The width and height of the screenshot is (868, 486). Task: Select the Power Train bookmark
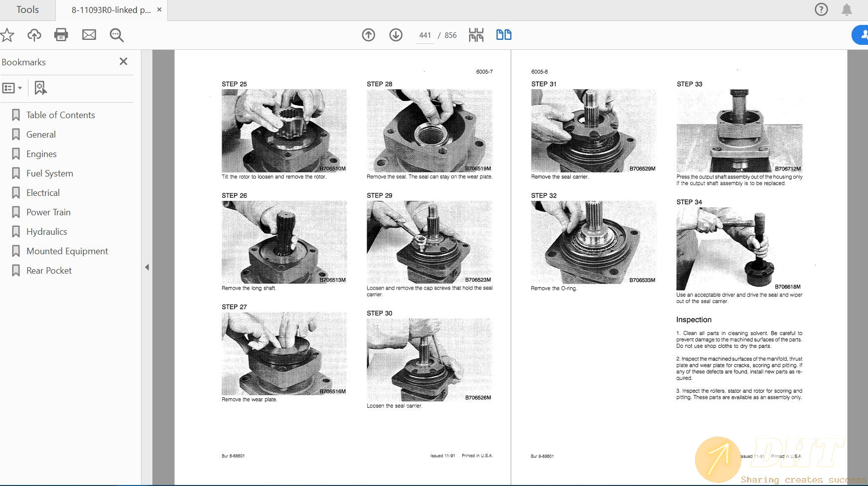point(48,212)
